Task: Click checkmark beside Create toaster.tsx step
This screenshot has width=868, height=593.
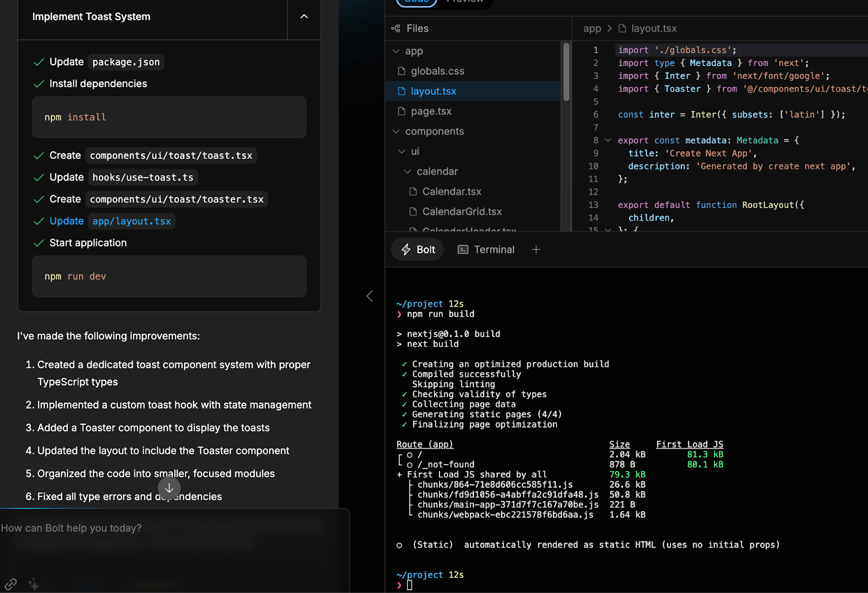Action: tap(39, 199)
